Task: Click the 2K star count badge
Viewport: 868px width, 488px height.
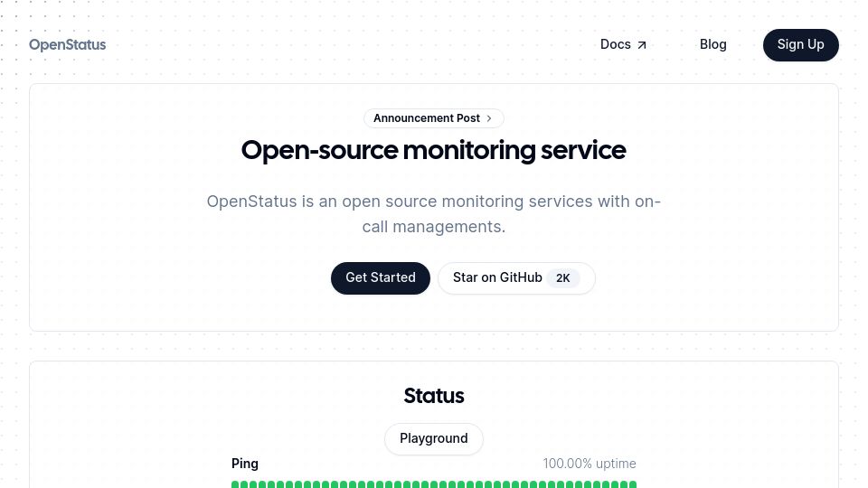Action: coord(563,278)
